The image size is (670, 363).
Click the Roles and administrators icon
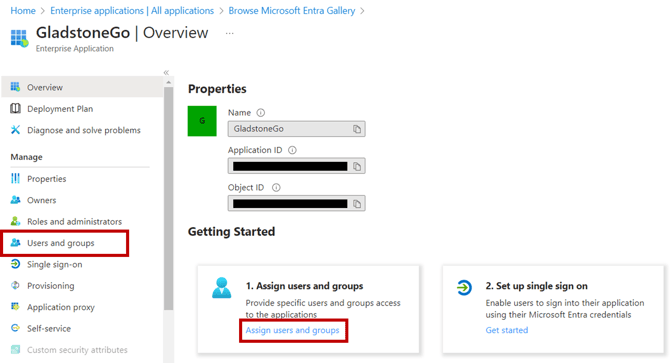click(x=15, y=221)
